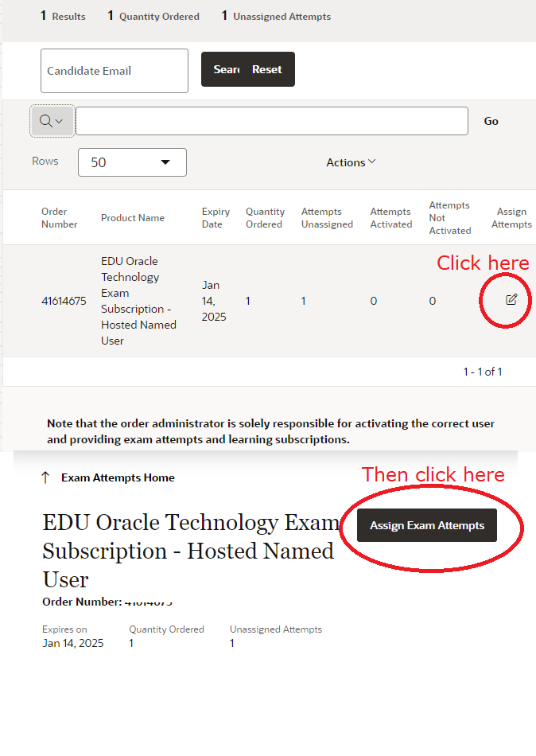Expand the Actions menu
Viewport: 536px width, 756px height.
tap(351, 162)
